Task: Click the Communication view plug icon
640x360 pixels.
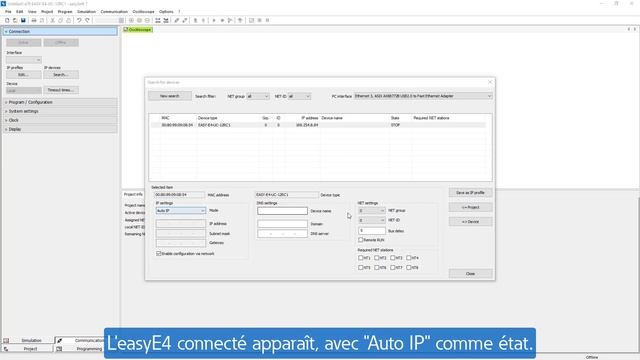Action: point(60,340)
